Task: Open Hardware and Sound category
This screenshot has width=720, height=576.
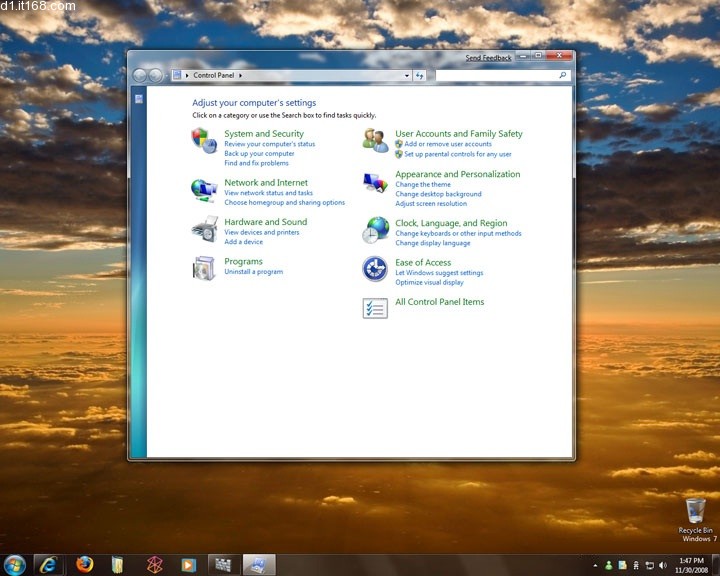Action: pos(265,222)
